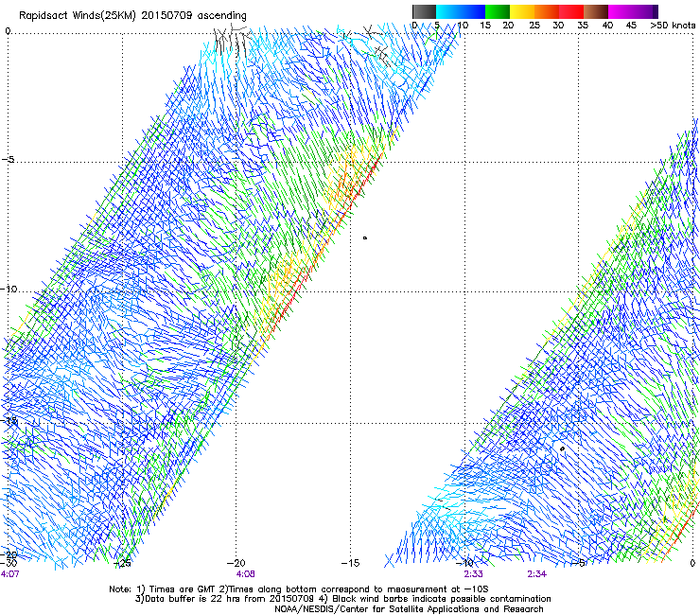Click the '-15' longitude label on bottom axis

[x=350, y=563]
